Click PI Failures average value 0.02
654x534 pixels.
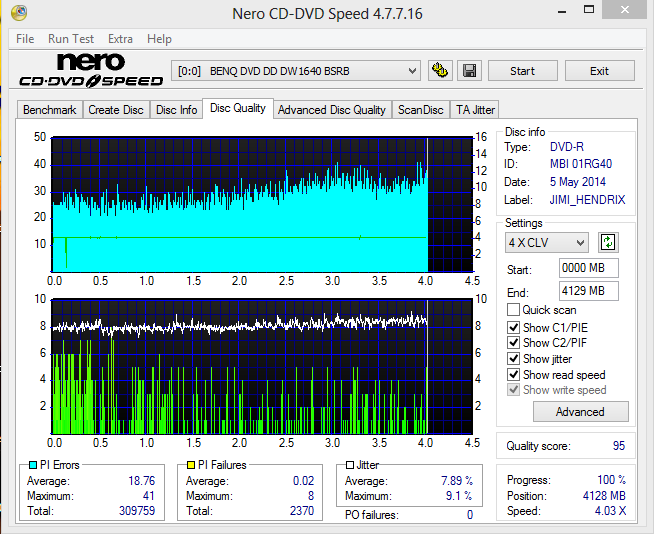(303, 481)
